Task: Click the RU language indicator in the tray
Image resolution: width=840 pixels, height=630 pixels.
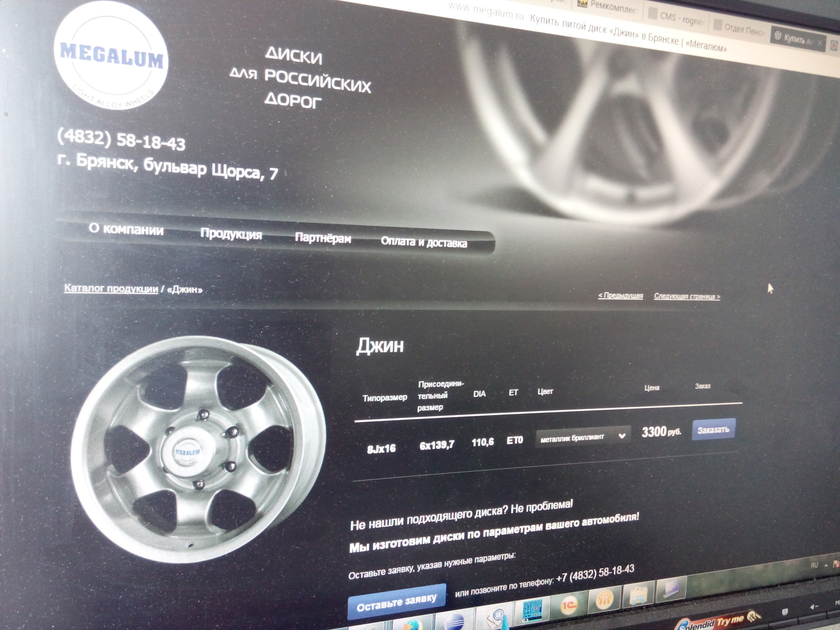Action: pyautogui.click(x=814, y=565)
